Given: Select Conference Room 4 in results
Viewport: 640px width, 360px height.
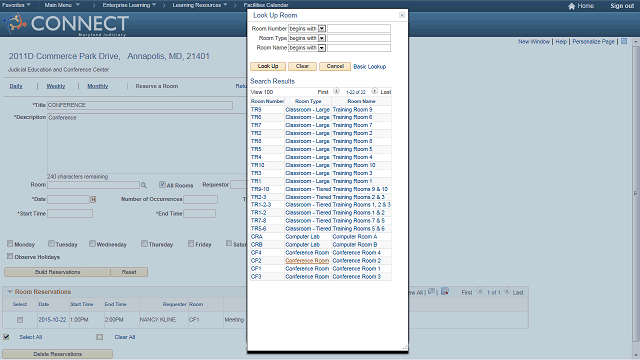Looking at the screenshot, I should point(356,253).
